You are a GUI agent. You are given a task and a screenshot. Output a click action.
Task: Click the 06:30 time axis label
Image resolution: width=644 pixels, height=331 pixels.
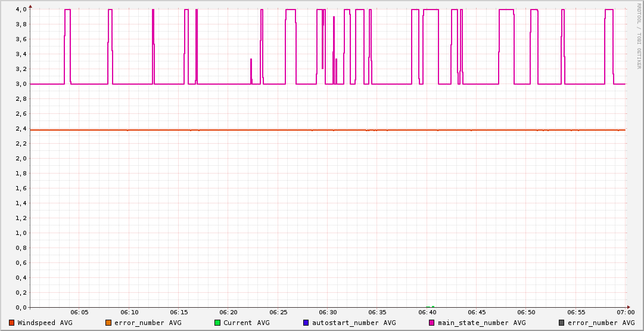pyautogui.click(x=328, y=313)
